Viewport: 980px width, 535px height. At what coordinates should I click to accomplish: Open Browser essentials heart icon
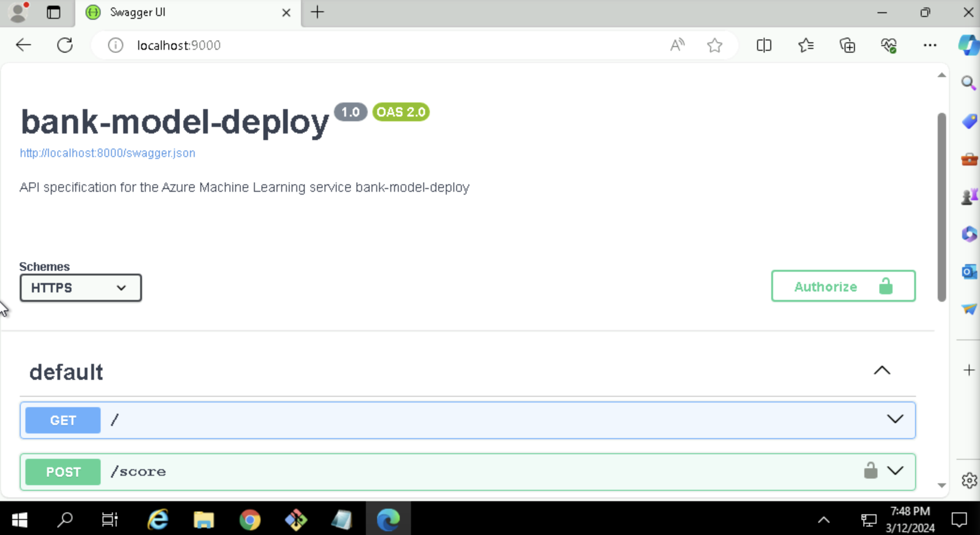pyautogui.click(x=888, y=45)
